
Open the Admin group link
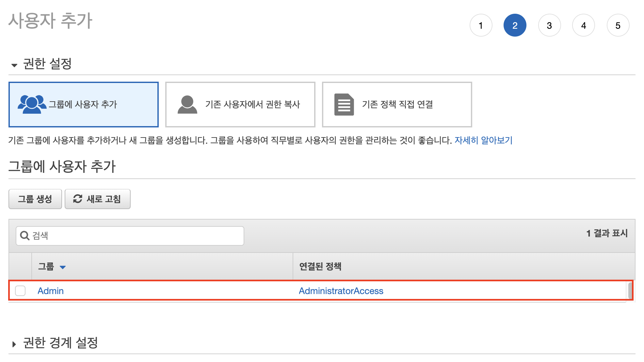(x=51, y=291)
